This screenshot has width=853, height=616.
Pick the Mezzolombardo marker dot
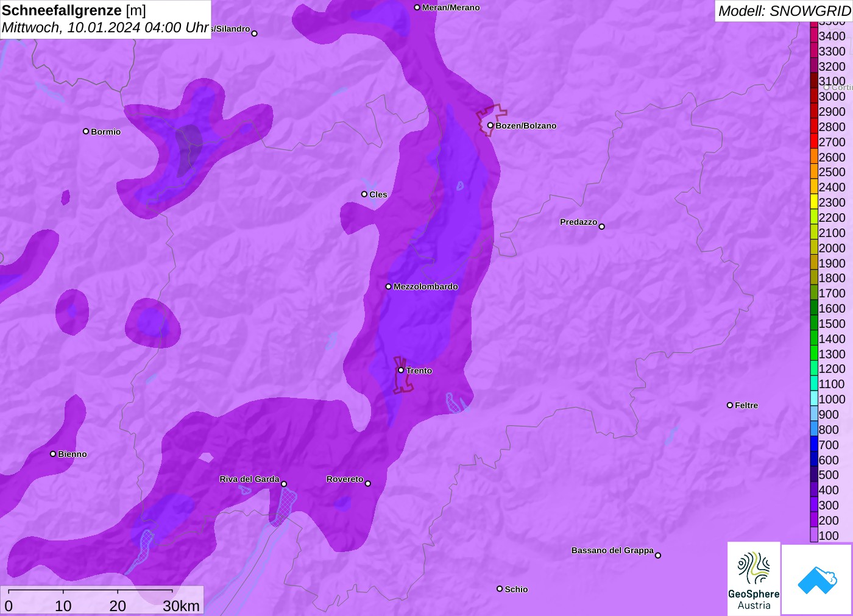pyautogui.click(x=389, y=286)
